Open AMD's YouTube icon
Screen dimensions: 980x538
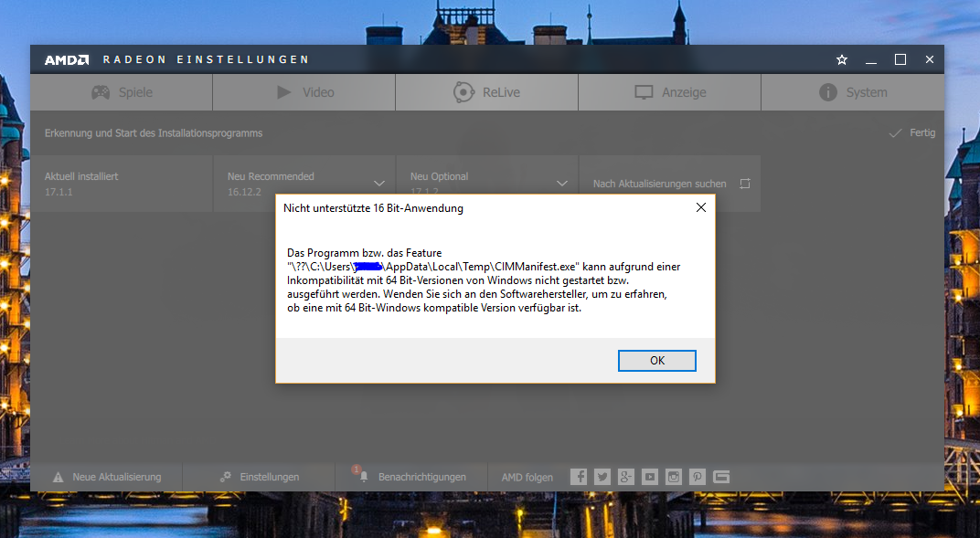[650, 477]
